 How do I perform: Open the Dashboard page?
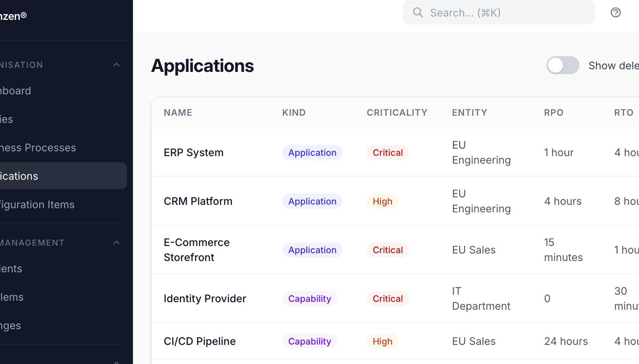point(16,90)
